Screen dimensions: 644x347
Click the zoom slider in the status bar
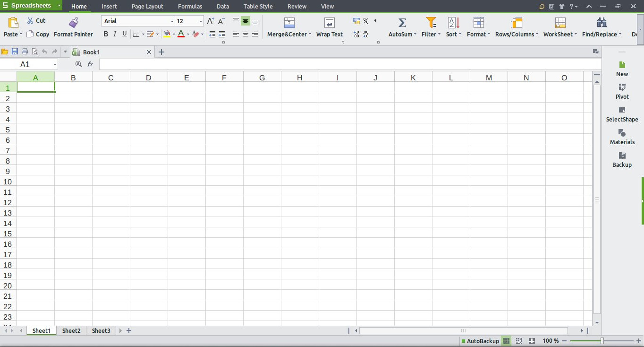(x=602, y=341)
